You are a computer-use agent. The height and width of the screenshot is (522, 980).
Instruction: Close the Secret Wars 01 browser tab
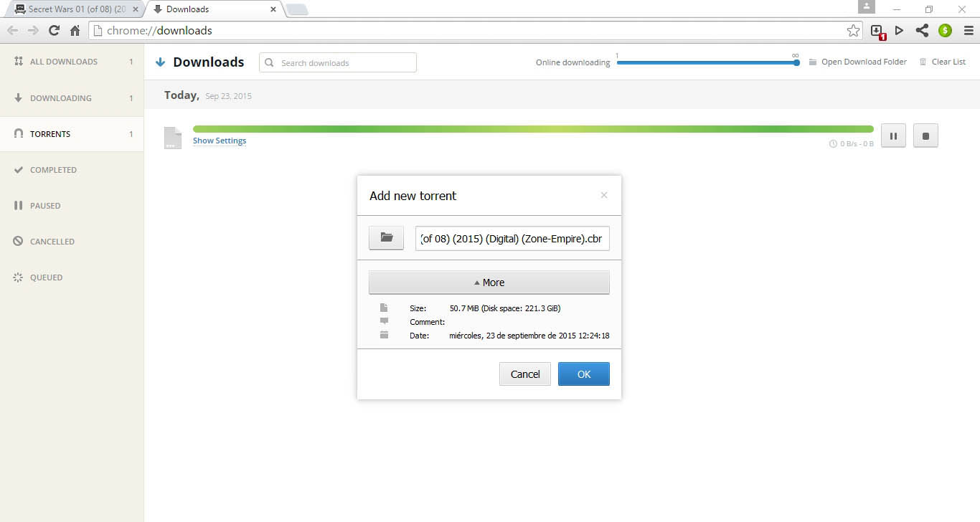(x=136, y=9)
